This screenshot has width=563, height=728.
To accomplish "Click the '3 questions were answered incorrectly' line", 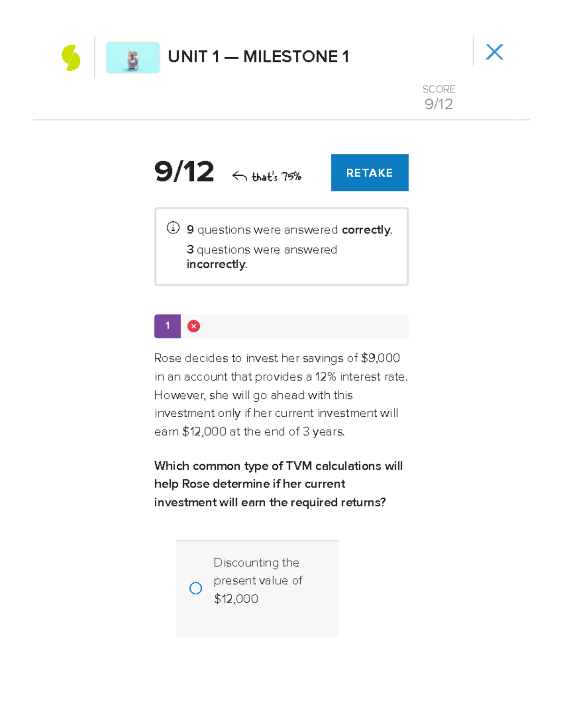I will click(x=262, y=256).
